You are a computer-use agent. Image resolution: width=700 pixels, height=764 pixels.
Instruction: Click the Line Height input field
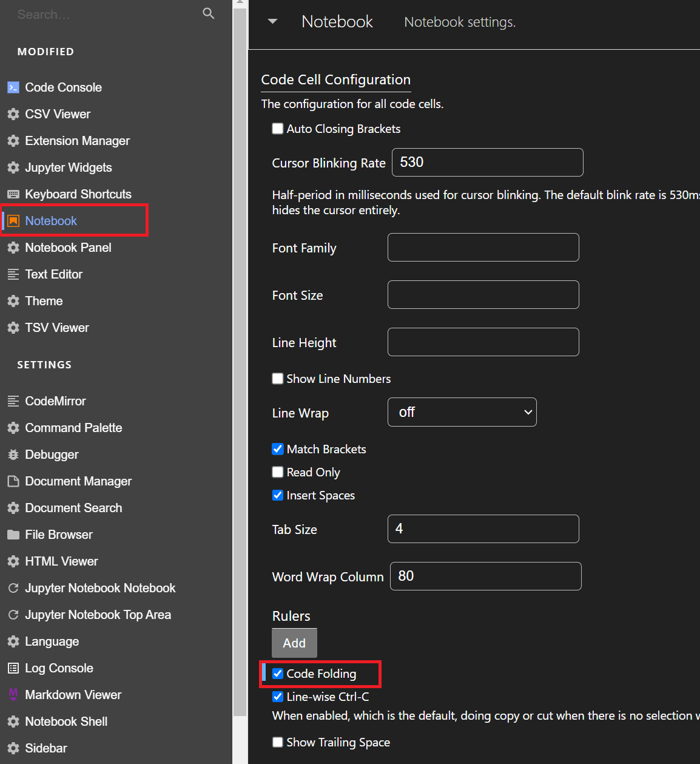pyautogui.click(x=483, y=342)
